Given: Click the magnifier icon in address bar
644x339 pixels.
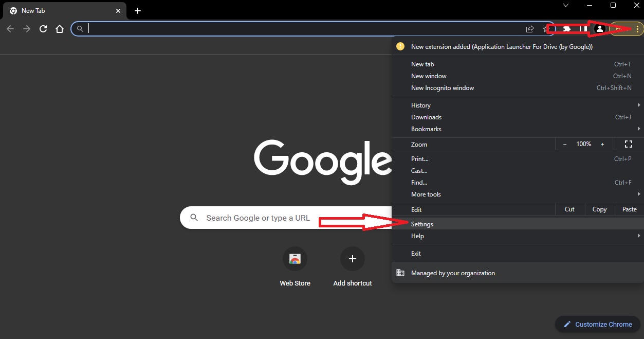Looking at the screenshot, I should (80, 29).
